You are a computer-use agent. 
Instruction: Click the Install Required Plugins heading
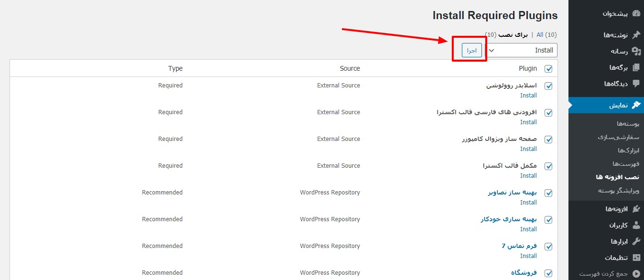pyautogui.click(x=495, y=15)
